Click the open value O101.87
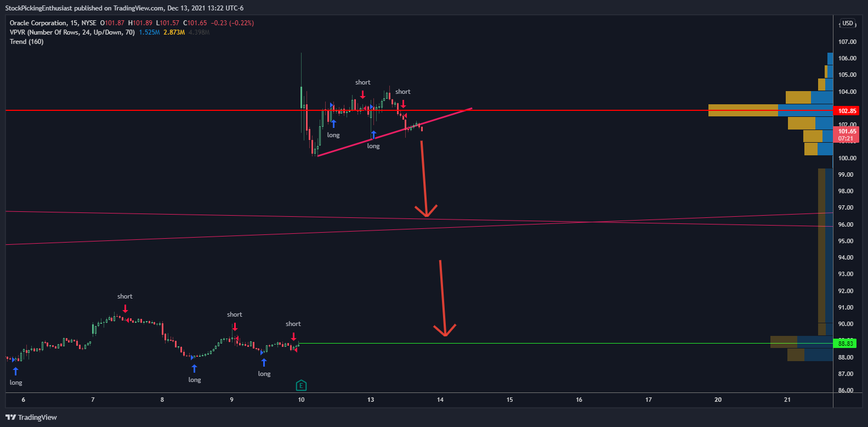 coord(112,23)
